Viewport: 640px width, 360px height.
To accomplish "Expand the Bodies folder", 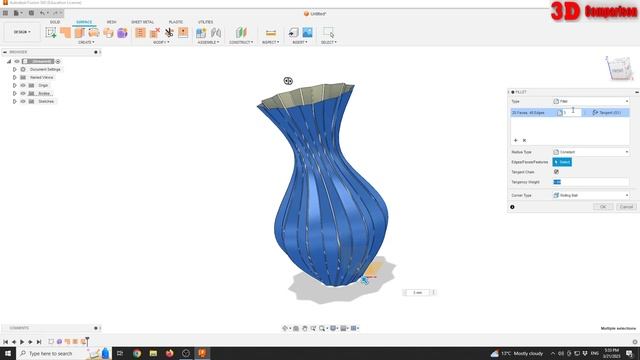I will click(15, 93).
